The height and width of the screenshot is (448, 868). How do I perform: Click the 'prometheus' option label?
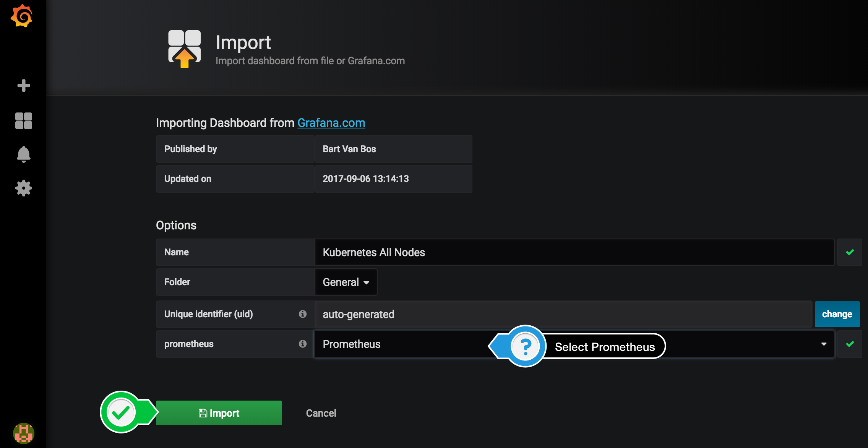(189, 344)
